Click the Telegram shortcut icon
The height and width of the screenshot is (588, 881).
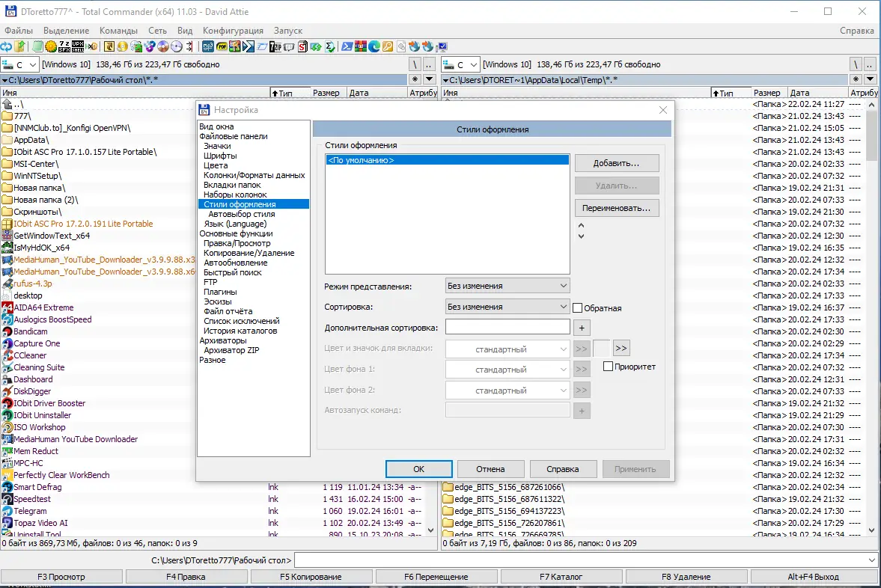coord(7,511)
